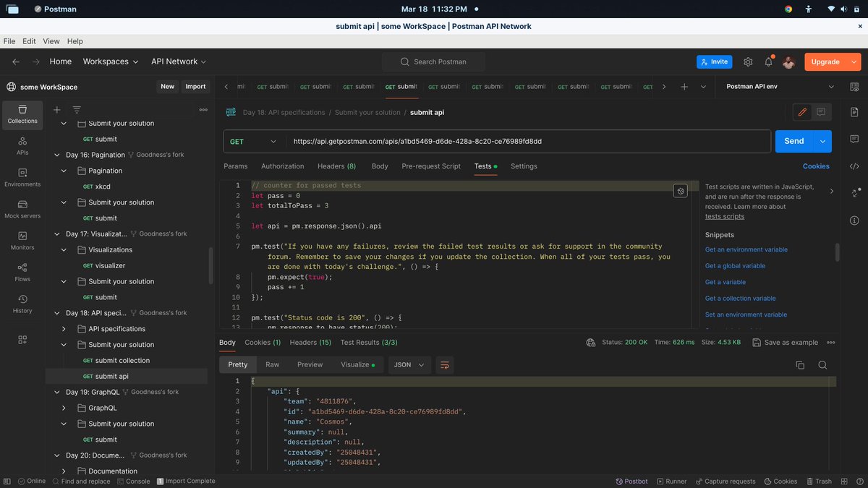The height and width of the screenshot is (488, 868).
Task: Open the tab overflow more options
Action: tap(703, 86)
